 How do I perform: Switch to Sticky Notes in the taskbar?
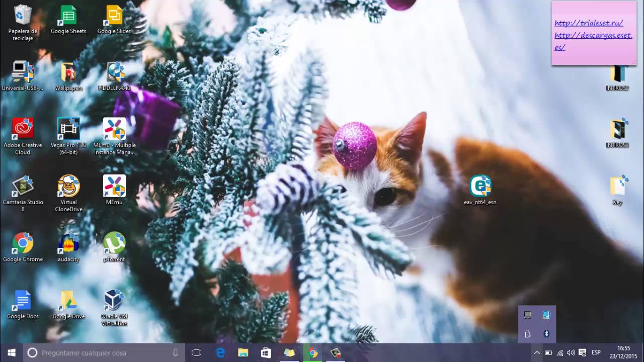289,353
